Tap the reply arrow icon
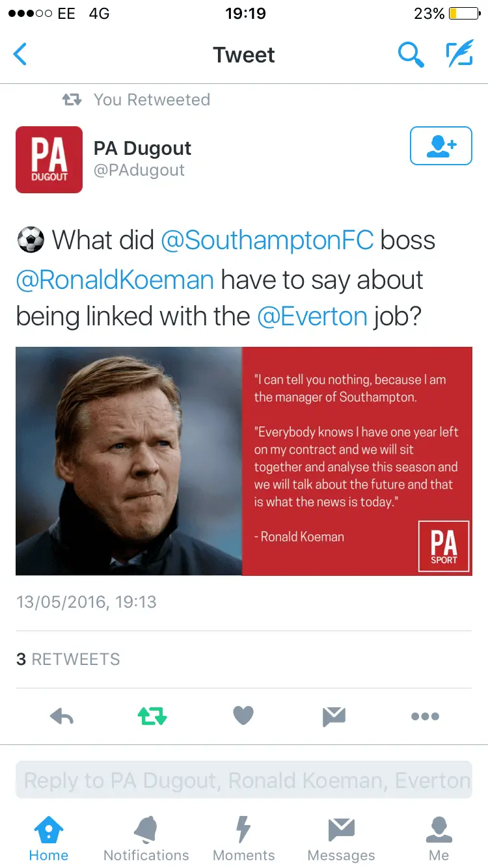488x868 pixels. pyautogui.click(x=62, y=716)
